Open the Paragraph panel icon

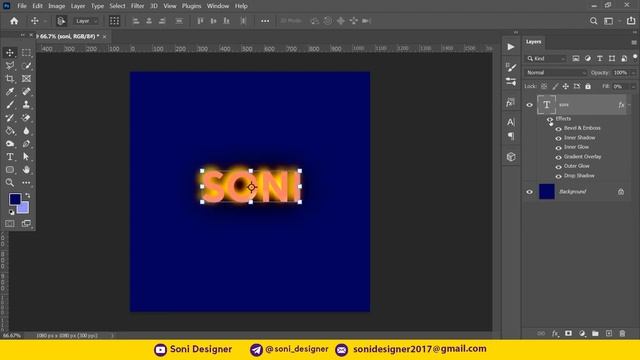pyautogui.click(x=511, y=136)
